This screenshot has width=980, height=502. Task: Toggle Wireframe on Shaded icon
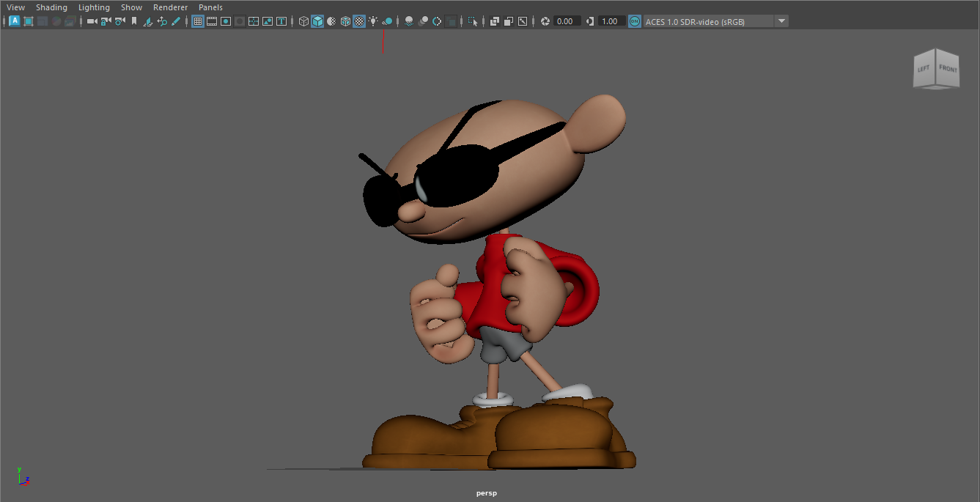click(345, 21)
